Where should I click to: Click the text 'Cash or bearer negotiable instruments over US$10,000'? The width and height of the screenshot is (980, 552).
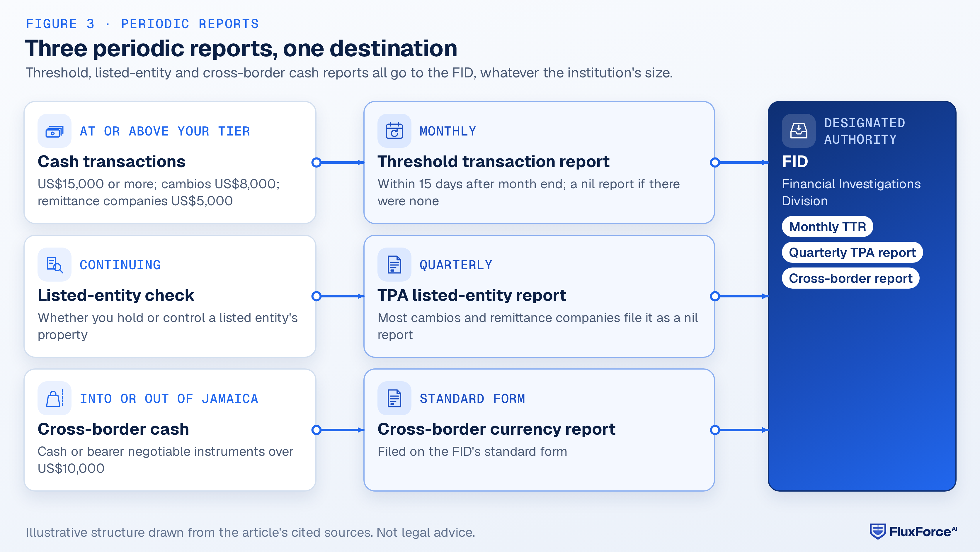166,460
